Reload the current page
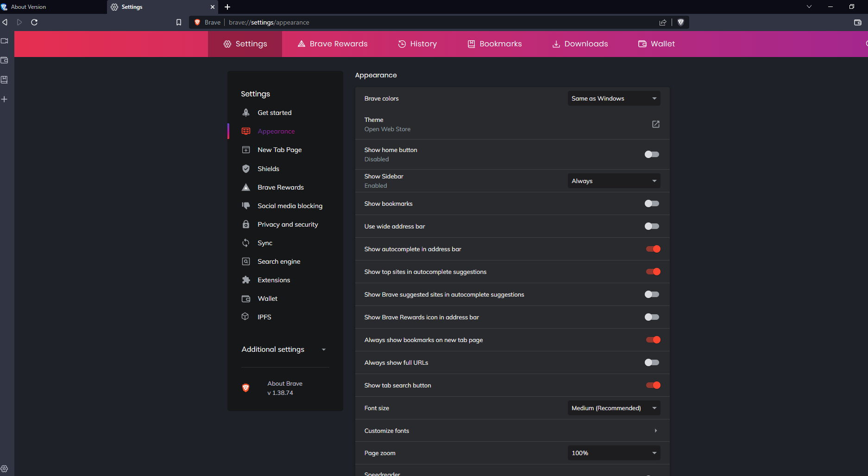868x476 pixels. 34,22
